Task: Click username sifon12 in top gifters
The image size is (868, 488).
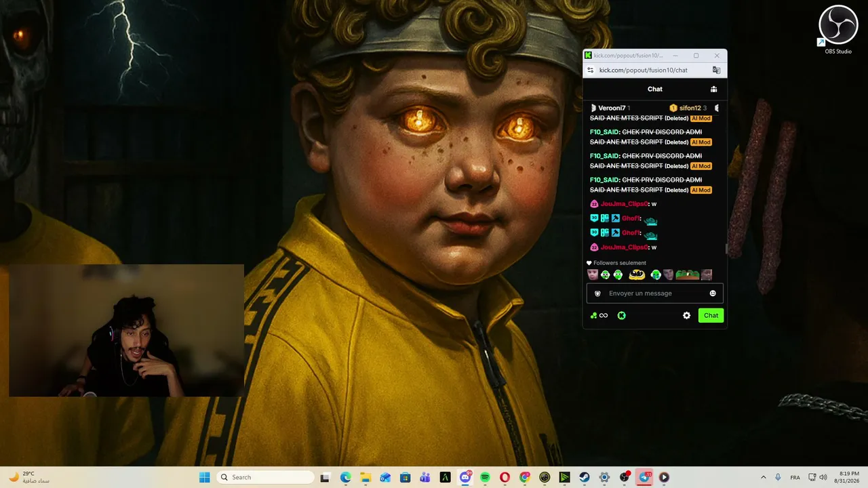Action: [x=690, y=108]
